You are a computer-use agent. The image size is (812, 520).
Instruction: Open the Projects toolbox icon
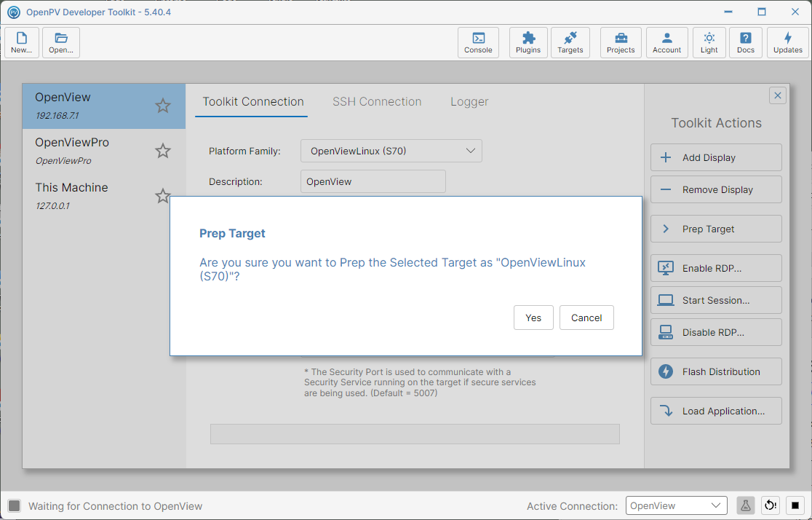[621, 42]
